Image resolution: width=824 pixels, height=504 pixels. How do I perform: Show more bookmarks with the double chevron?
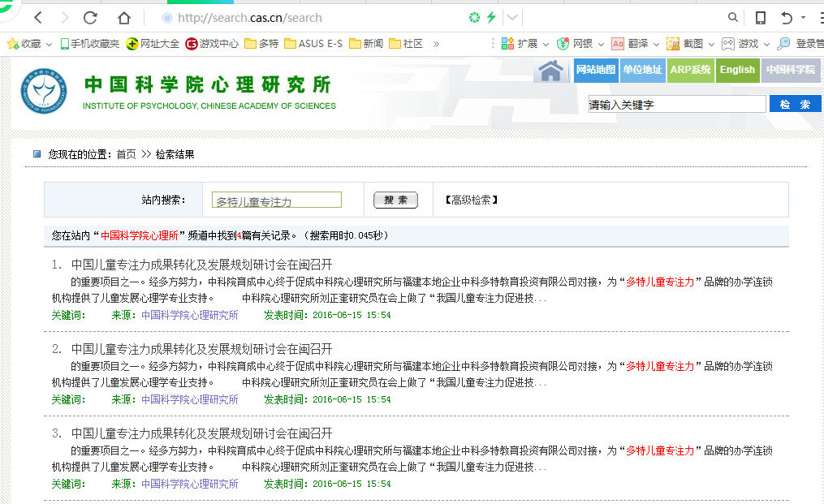(436, 44)
